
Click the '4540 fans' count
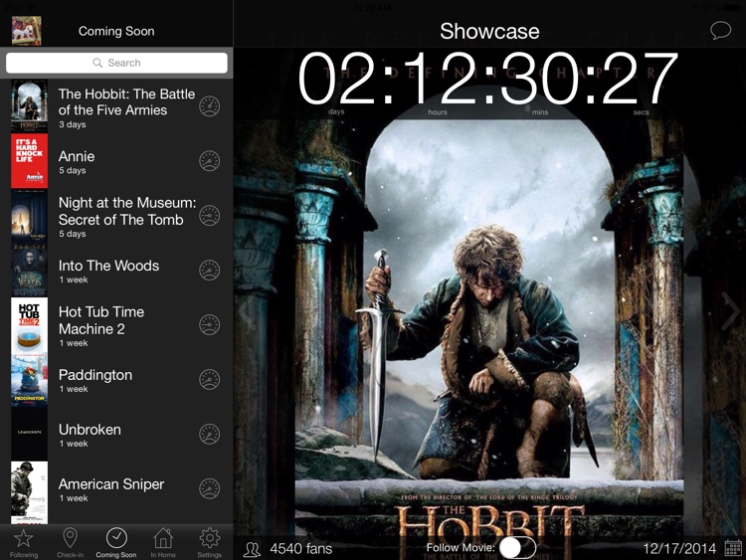(x=300, y=549)
